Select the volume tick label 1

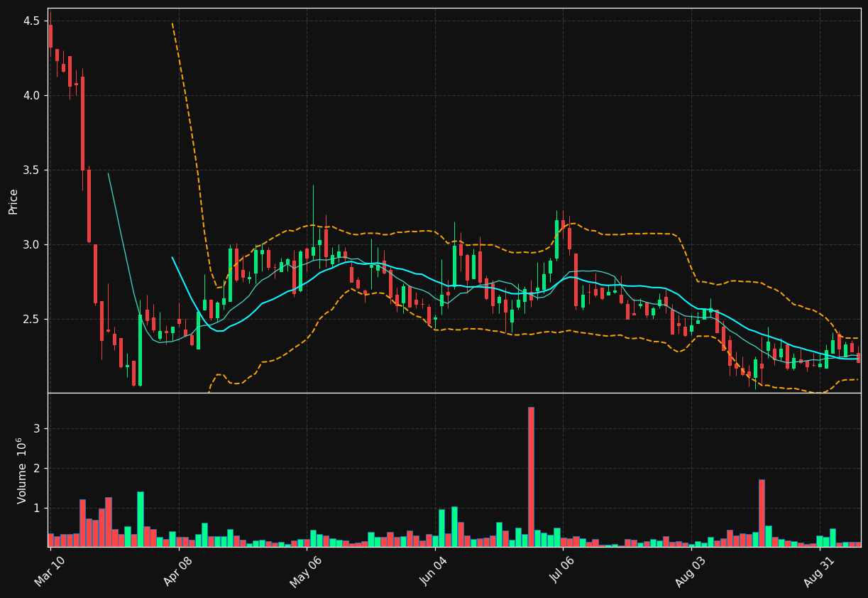[x=36, y=509]
